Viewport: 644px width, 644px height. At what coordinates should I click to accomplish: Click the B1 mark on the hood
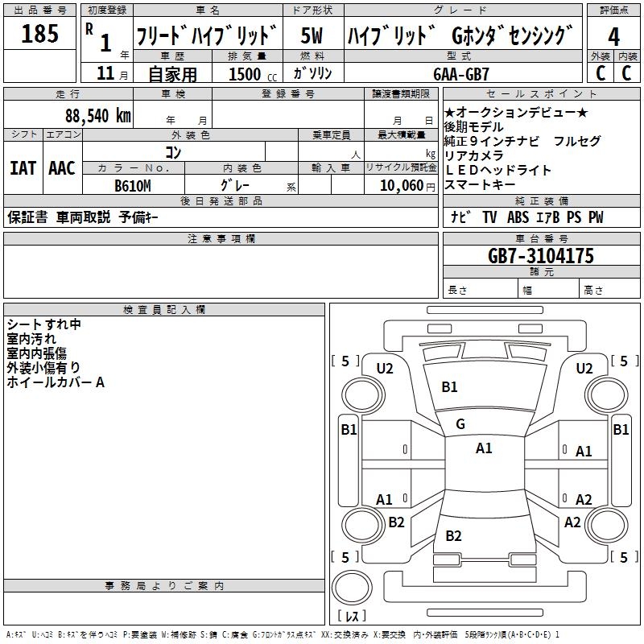point(449,387)
